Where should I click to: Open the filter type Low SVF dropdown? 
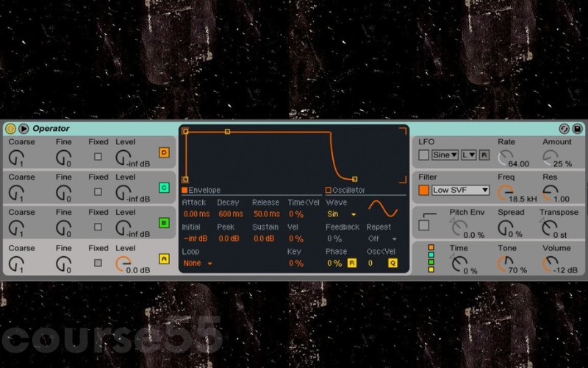tap(461, 190)
